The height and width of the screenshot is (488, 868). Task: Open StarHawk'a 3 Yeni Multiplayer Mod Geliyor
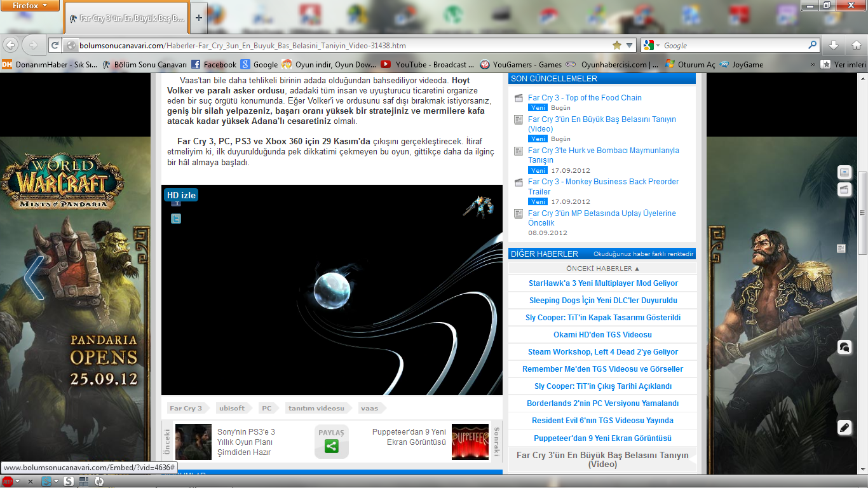[603, 283]
